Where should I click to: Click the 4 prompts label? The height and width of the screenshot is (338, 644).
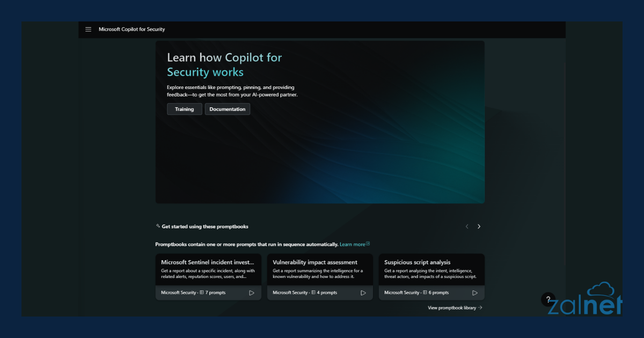click(324, 293)
